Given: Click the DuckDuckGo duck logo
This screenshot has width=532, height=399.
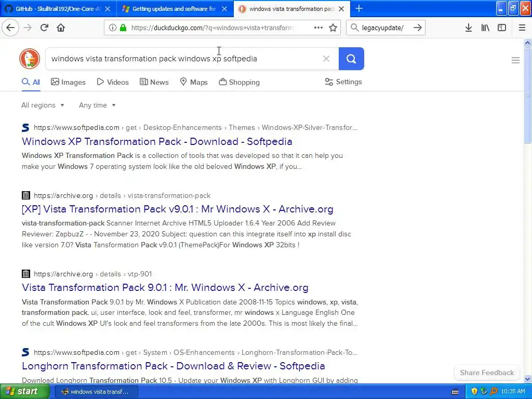Looking at the screenshot, I should click(30, 59).
